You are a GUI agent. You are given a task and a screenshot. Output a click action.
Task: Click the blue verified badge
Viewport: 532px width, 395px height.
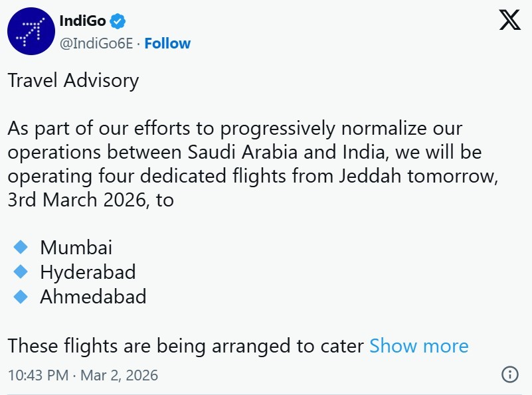118,21
